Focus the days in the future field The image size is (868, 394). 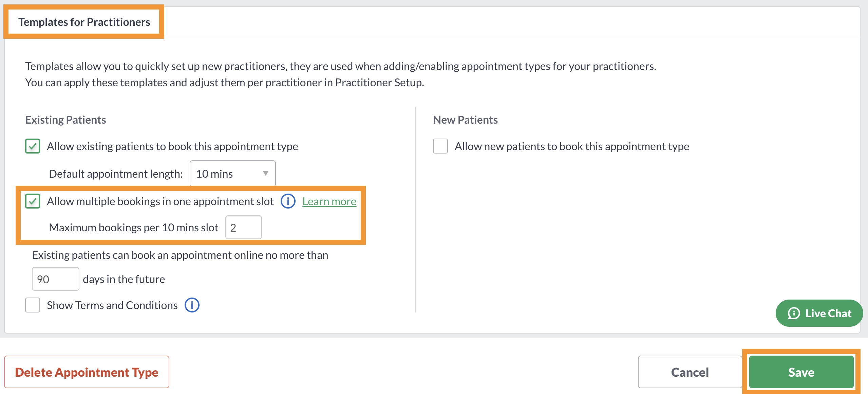click(55, 279)
